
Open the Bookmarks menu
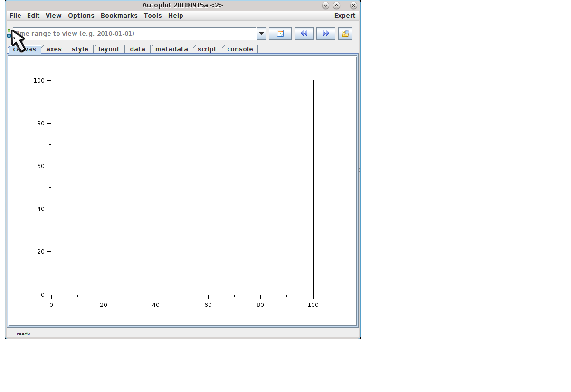[119, 16]
